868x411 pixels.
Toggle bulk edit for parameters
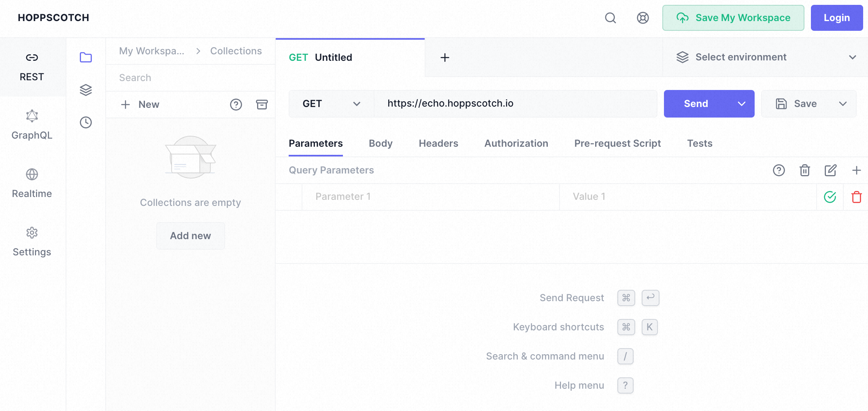tap(831, 170)
